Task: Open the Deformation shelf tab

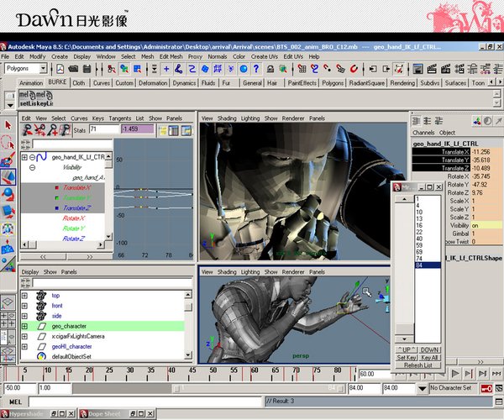Action: (x=154, y=83)
